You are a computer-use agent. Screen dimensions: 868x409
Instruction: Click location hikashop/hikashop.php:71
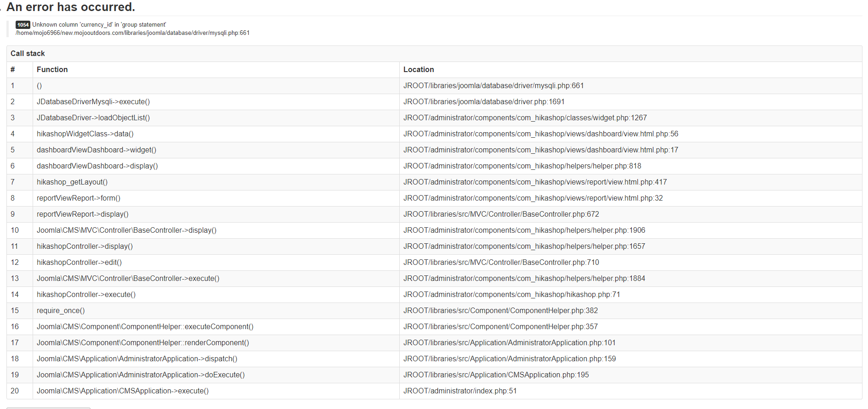[512, 295]
